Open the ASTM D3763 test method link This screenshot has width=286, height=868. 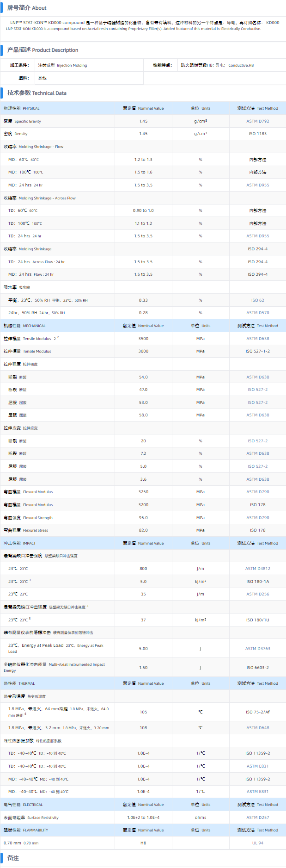pos(257,649)
